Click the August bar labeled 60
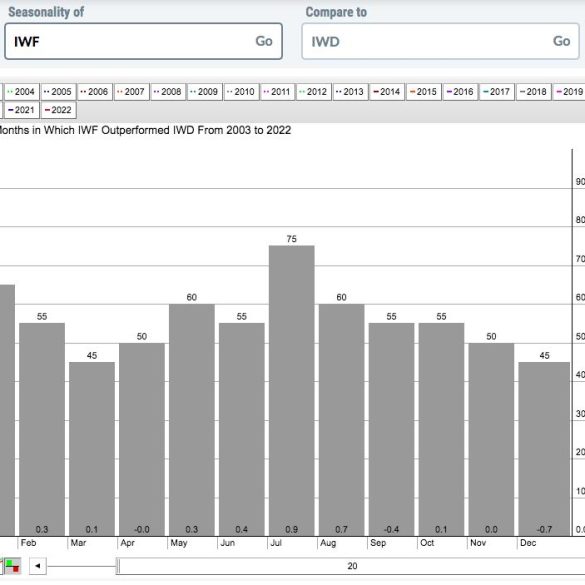The height and width of the screenshot is (585, 585). [x=342, y=420]
